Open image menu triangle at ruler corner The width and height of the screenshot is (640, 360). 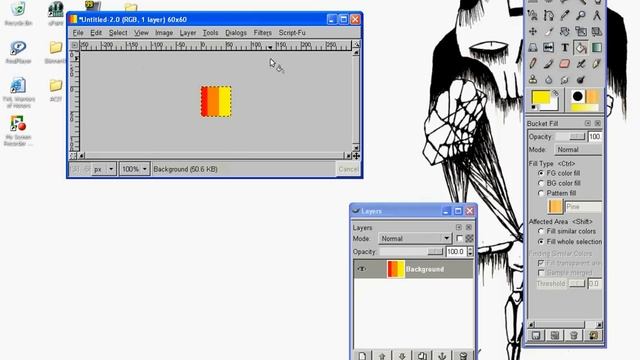74,45
